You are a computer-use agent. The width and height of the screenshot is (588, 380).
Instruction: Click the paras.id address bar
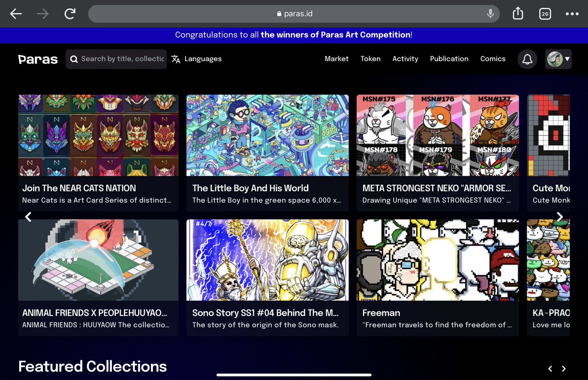(x=294, y=14)
